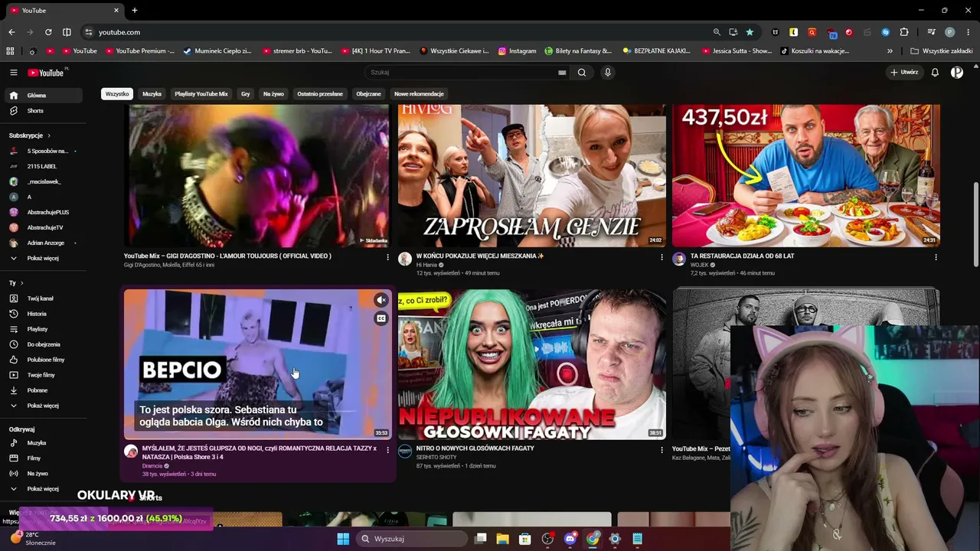Open Shorts in the sidebar
Viewport: 980px width, 551px height.
pos(43,111)
